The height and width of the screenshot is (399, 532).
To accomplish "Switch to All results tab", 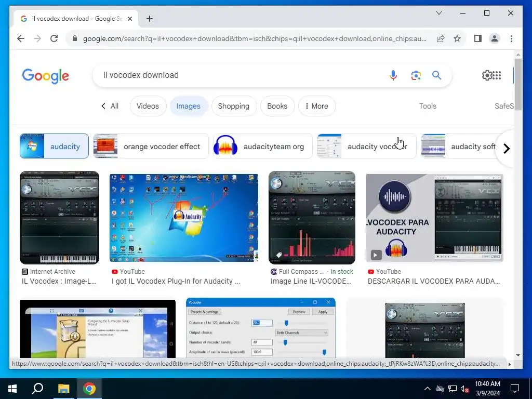I will point(110,106).
